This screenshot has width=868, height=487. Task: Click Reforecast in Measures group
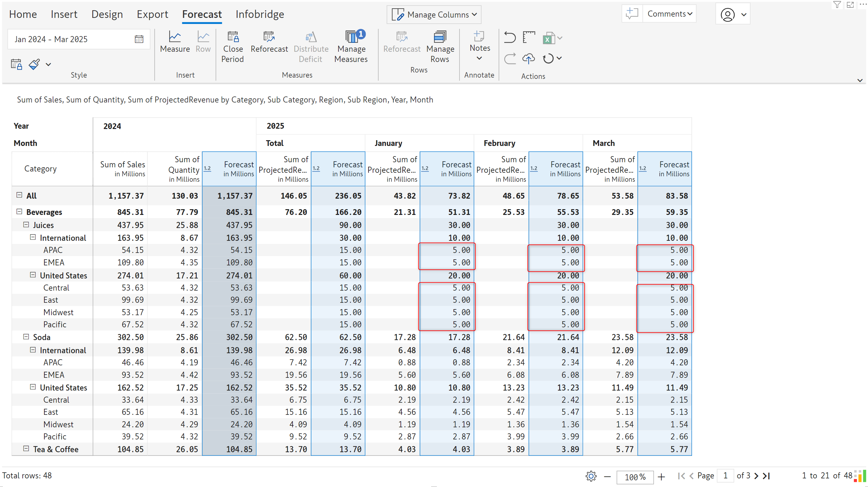click(269, 42)
